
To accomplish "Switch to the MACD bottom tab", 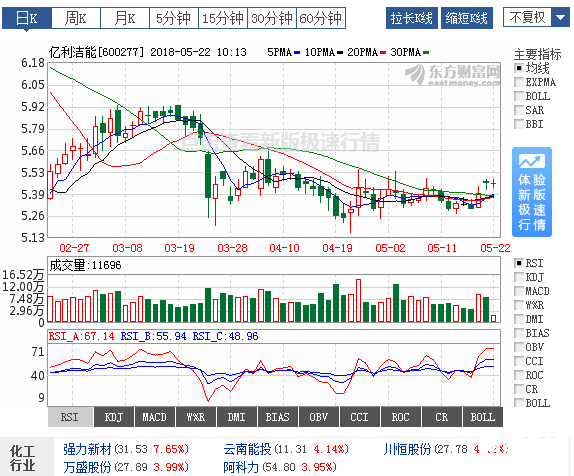I will point(155,417).
